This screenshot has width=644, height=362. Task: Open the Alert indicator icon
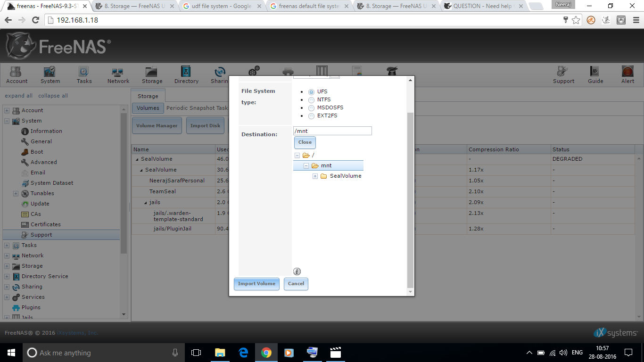(x=627, y=74)
